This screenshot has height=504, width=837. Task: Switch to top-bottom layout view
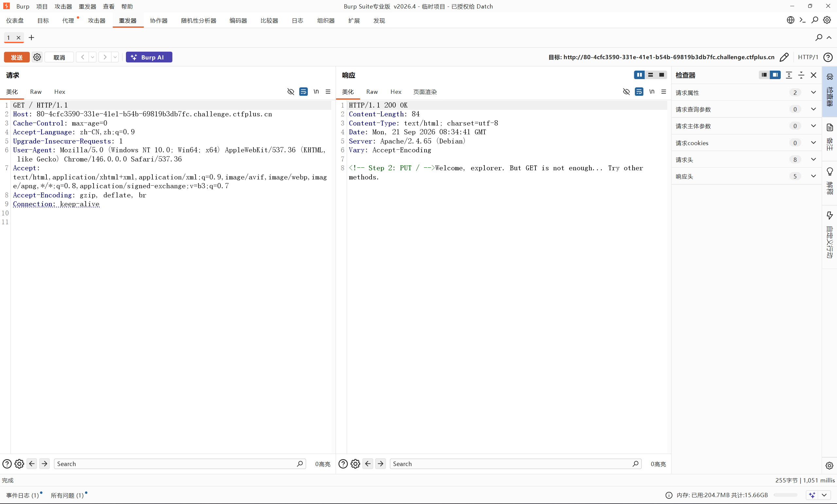coord(651,75)
